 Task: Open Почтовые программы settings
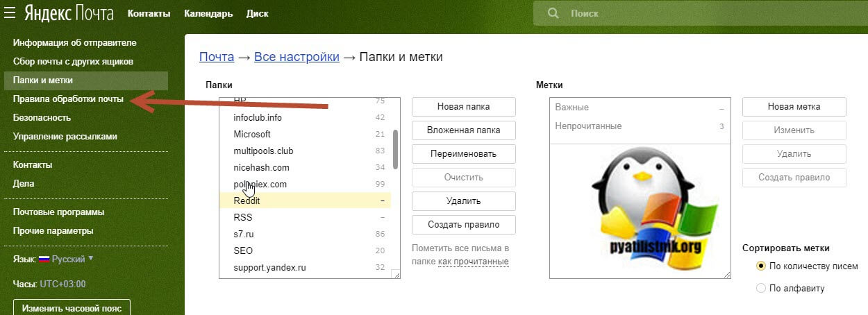click(x=58, y=212)
